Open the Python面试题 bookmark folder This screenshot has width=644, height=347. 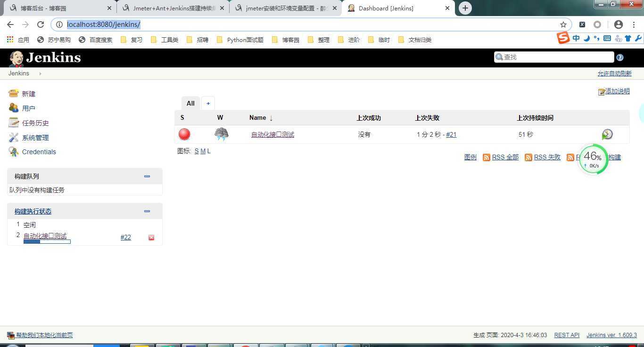[x=240, y=40]
